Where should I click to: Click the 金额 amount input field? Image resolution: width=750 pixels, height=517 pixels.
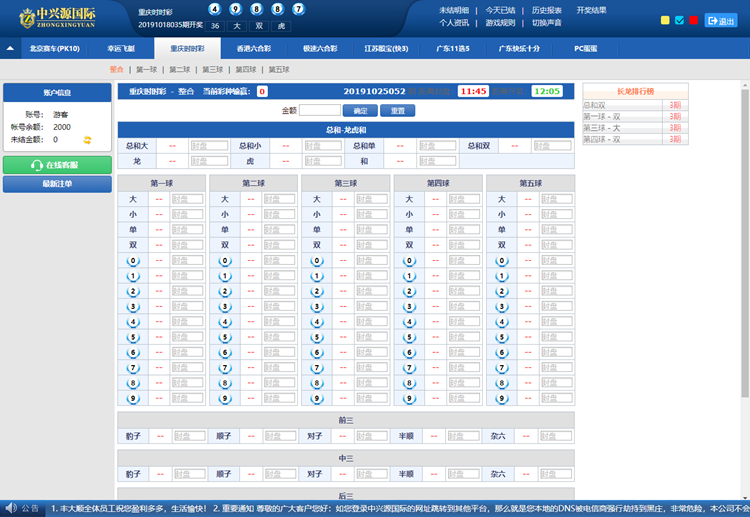(x=320, y=110)
